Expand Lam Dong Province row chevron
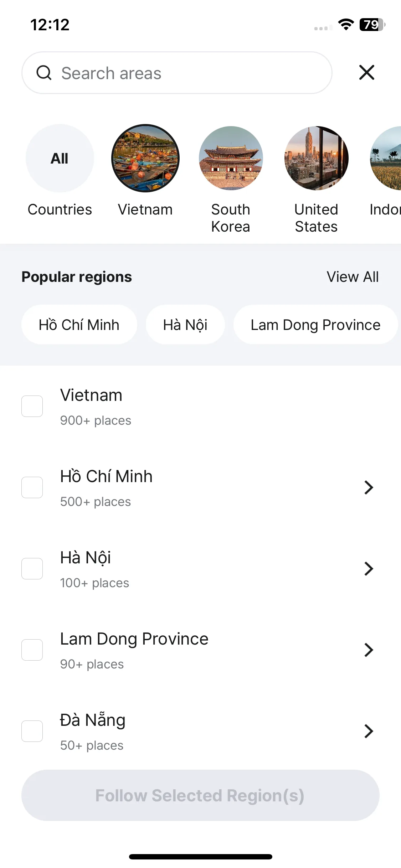 coord(369,650)
